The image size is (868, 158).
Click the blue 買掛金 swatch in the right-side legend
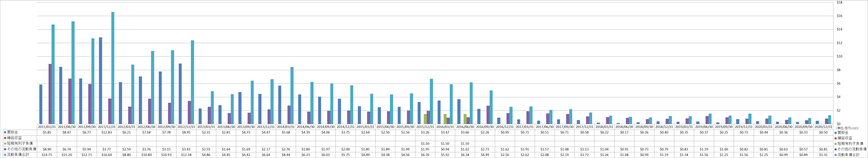coord(836,133)
